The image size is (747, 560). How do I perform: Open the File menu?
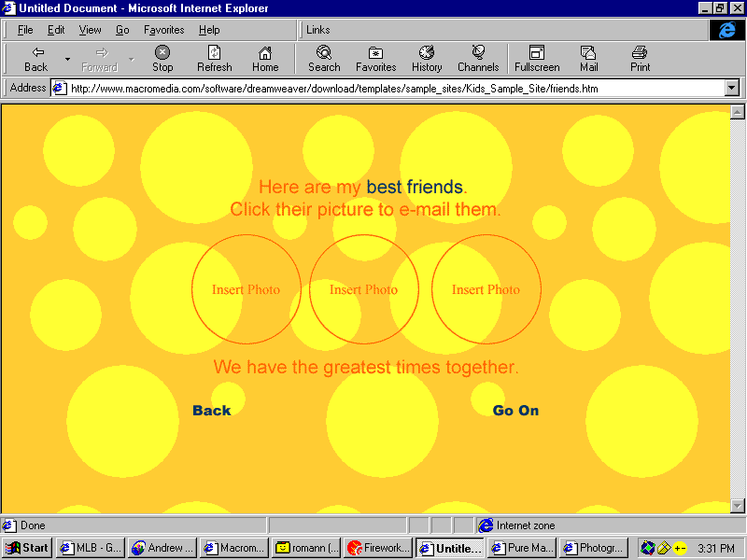[25, 30]
